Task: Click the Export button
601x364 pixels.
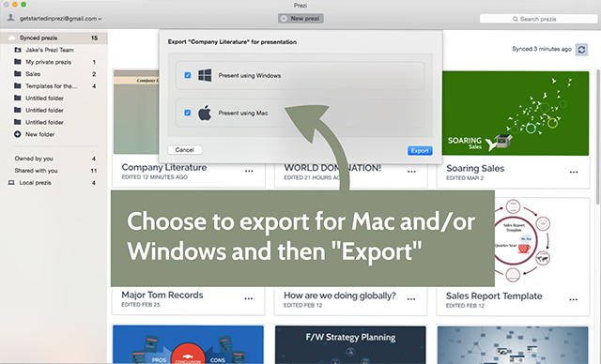Action: (x=420, y=150)
